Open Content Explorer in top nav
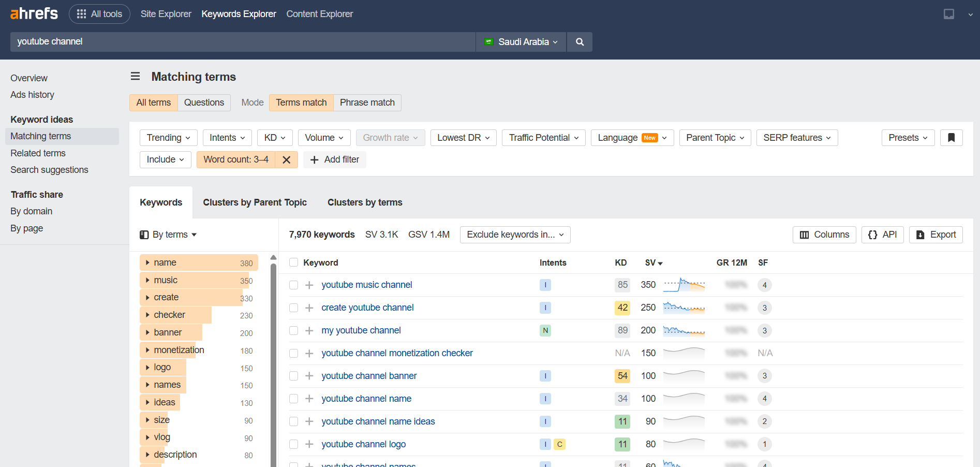The width and height of the screenshot is (980, 467). (320, 14)
